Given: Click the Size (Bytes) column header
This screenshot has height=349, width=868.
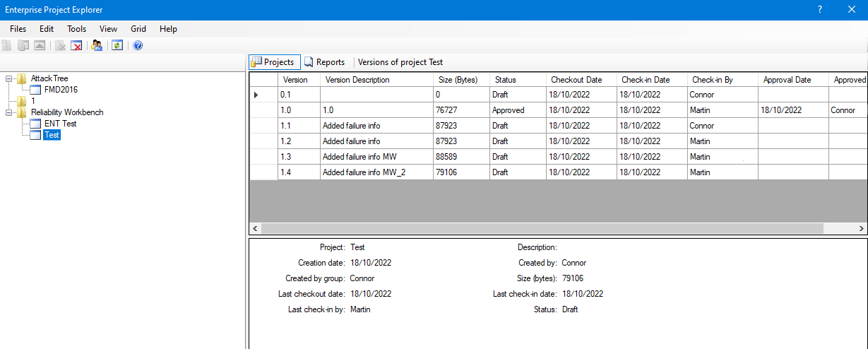Looking at the screenshot, I should [x=459, y=80].
